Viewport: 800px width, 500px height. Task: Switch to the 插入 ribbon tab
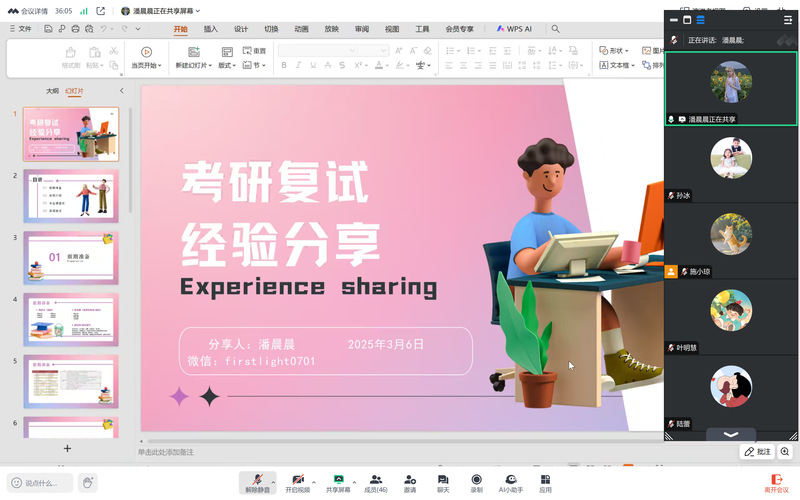tap(211, 29)
